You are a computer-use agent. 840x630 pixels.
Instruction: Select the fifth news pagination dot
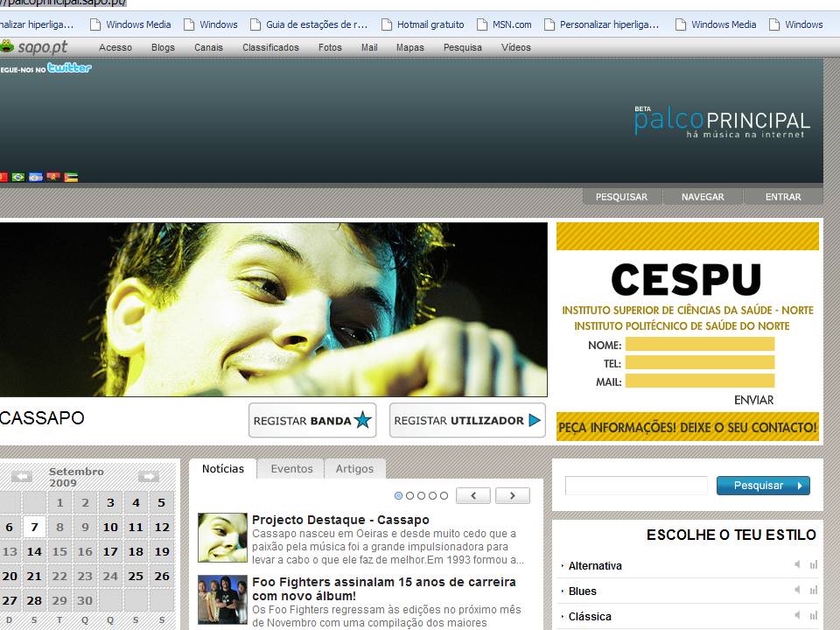click(444, 496)
